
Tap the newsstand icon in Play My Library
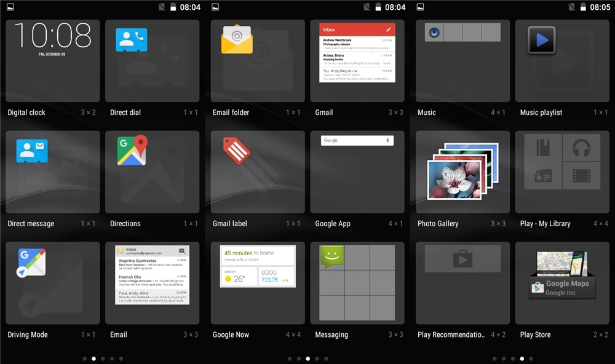543,176
